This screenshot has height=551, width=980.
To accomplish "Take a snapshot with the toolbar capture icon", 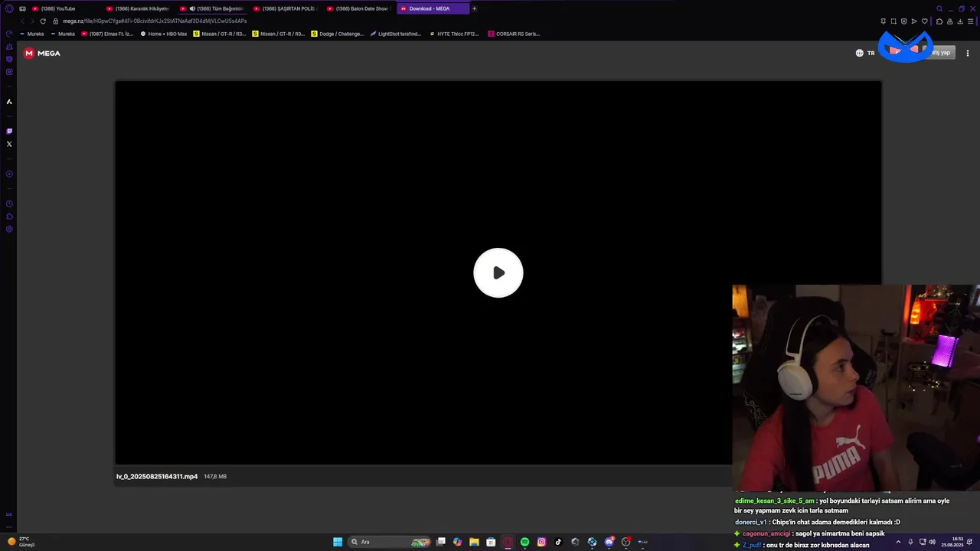I will (x=893, y=21).
